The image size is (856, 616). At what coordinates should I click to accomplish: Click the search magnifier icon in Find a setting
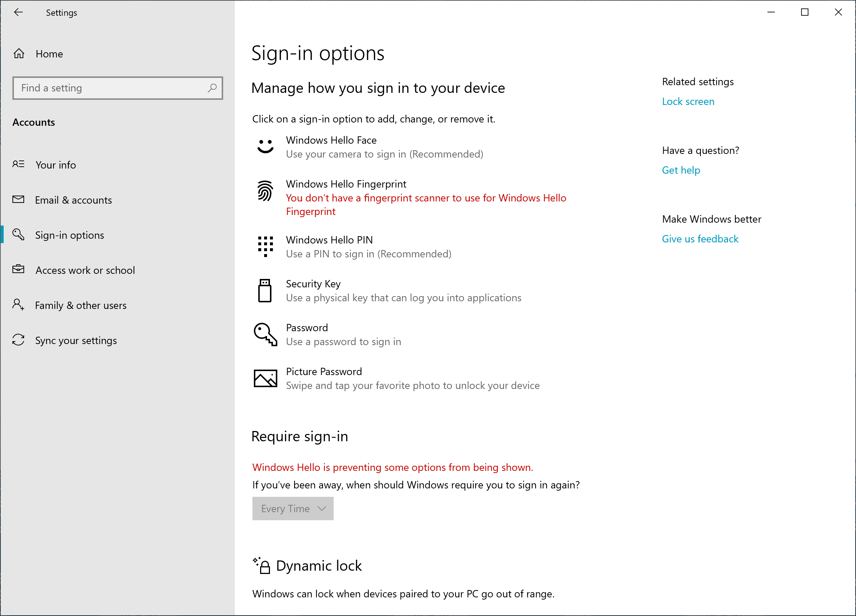tap(212, 88)
